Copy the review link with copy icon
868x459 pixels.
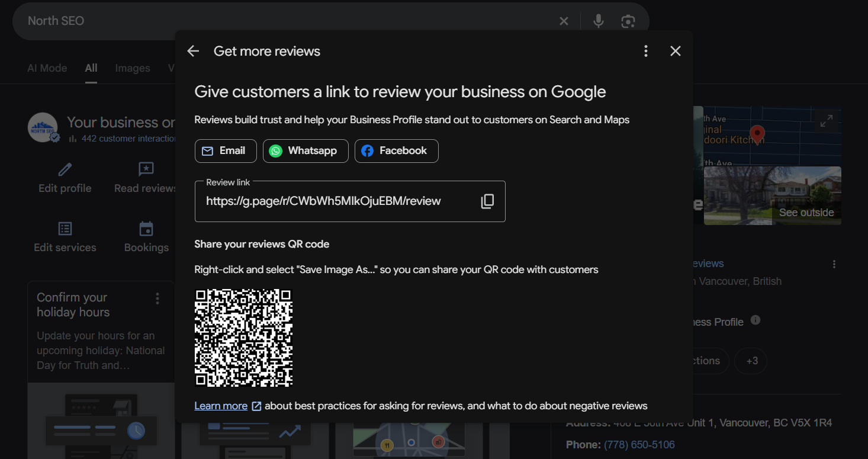tap(487, 201)
